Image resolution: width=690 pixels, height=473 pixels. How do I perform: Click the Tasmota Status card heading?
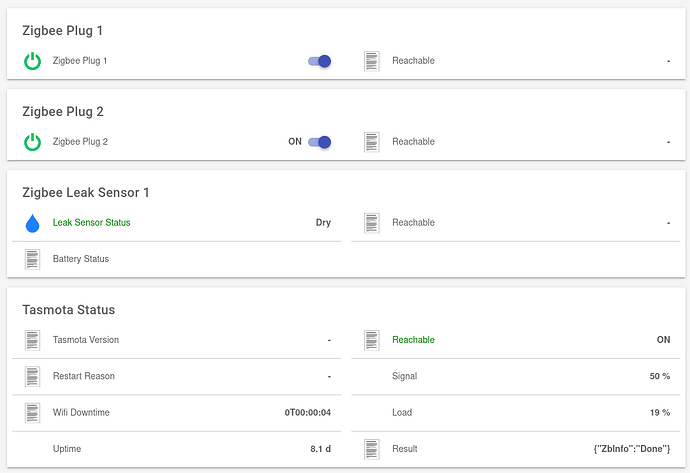tap(70, 310)
